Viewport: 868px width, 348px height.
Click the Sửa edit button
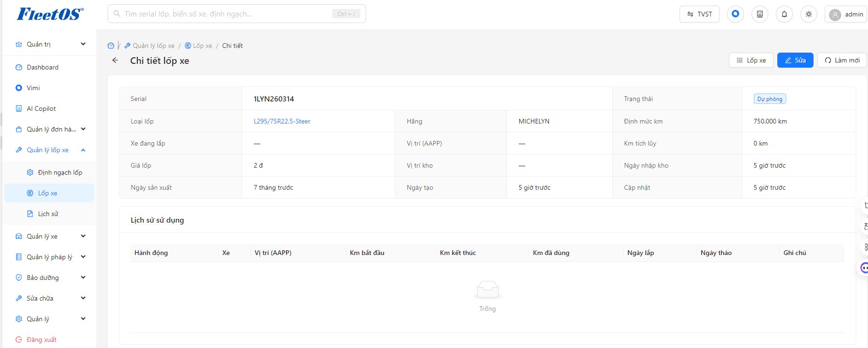795,60
